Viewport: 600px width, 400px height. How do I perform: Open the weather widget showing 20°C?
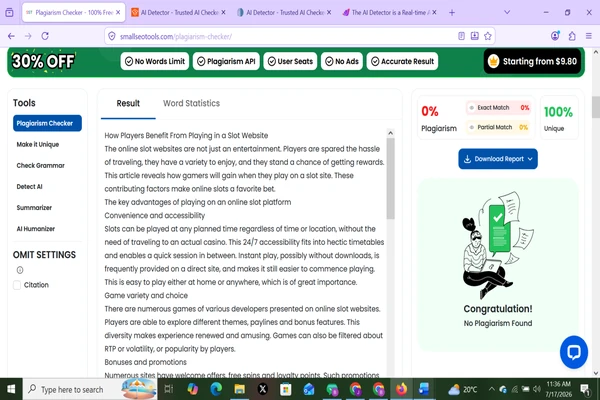pyautogui.click(x=463, y=389)
